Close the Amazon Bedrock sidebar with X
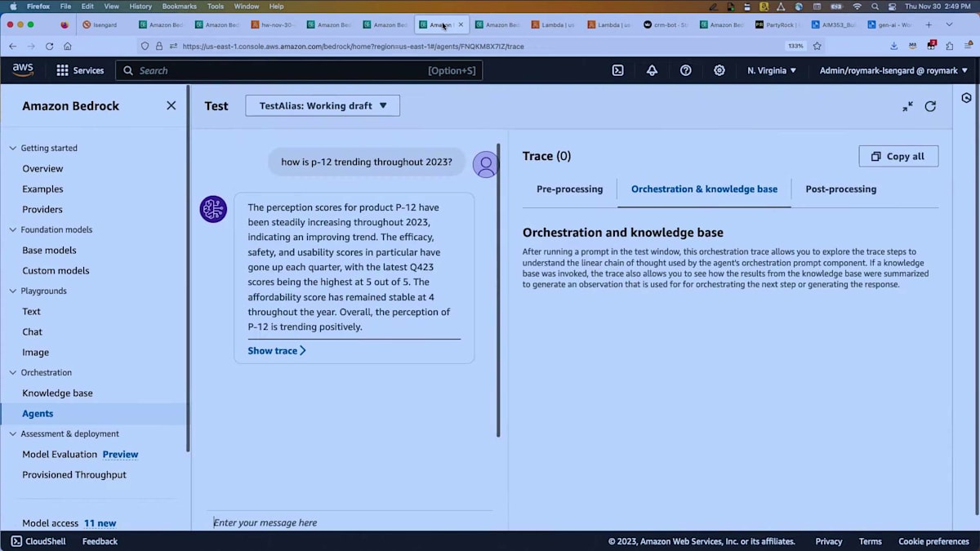This screenshot has height=551, width=980. [x=171, y=105]
